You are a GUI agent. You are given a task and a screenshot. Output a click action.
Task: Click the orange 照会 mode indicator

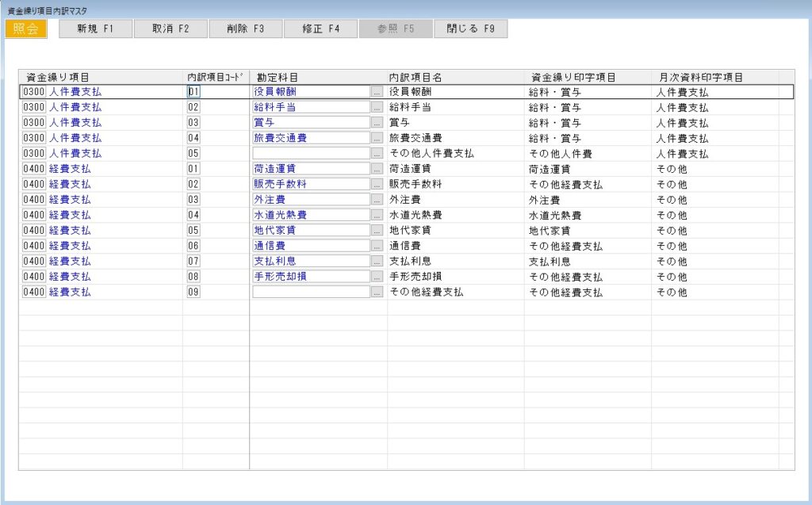pyautogui.click(x=26, y=29)
